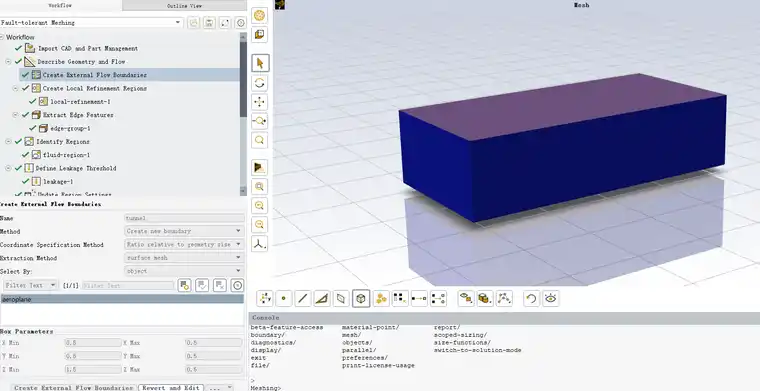Click the Revert and Edit button
Viewport: 760px width, 391px height.
point(171,388)
